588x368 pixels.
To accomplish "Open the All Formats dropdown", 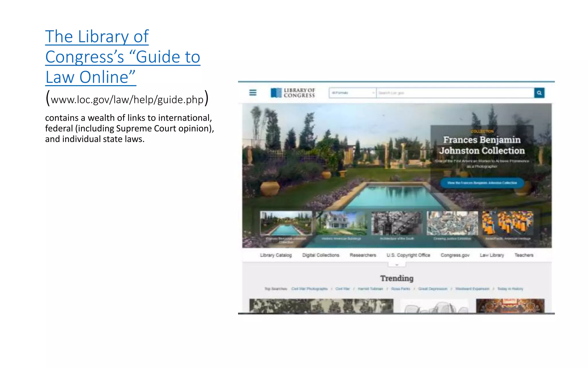I will 353,93.
